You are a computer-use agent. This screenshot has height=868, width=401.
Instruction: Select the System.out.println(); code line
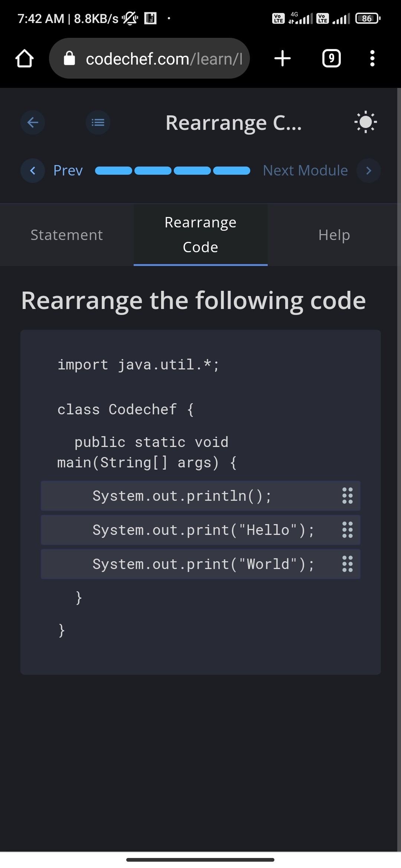click(200, 496)
